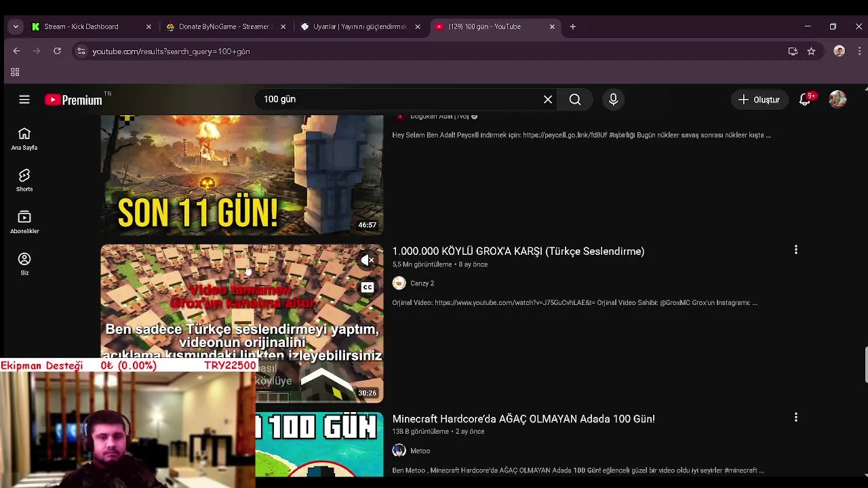Open the Metoo channel avatar
Viewport: 868px width, 488px height.
click(x=399, y=451)
